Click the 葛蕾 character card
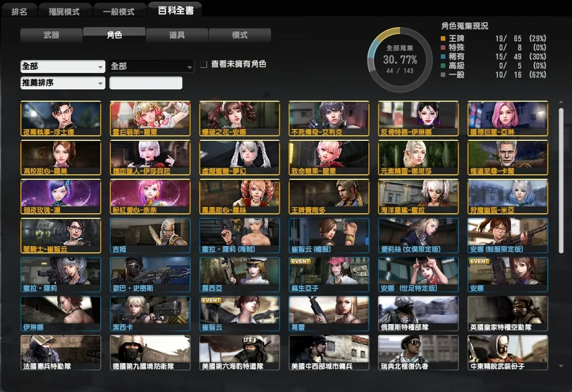 point(329,314)
